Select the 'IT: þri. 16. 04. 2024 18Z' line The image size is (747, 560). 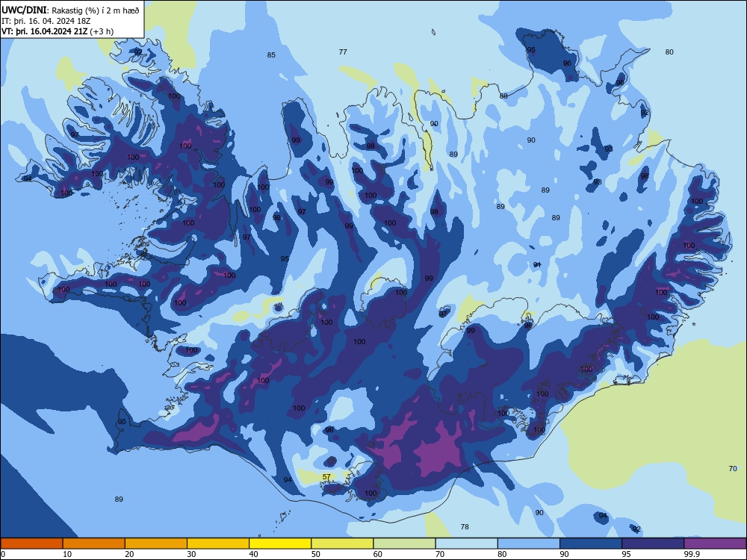pos(46,21)
